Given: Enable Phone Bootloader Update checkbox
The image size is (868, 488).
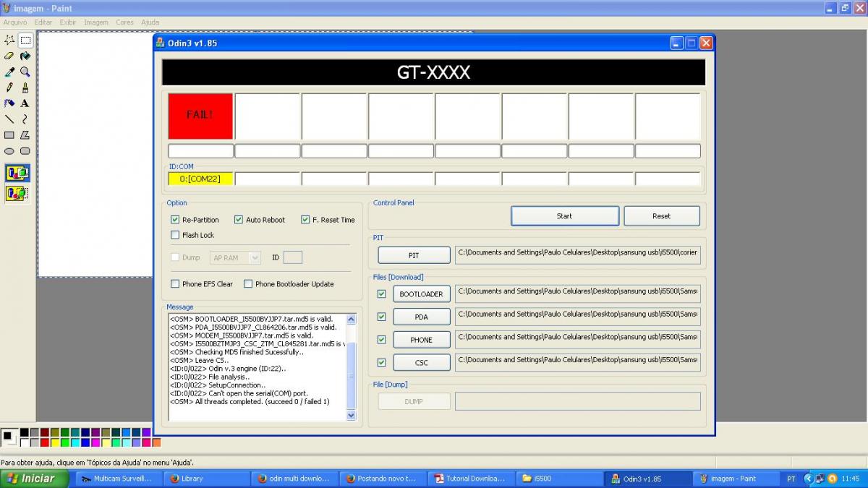Looking at the screenshot, I should [247, 284].
